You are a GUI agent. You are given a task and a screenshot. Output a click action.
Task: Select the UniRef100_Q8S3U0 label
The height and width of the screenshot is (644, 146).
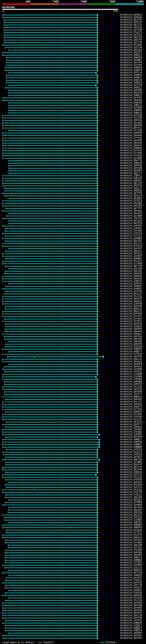coord(131,50)
